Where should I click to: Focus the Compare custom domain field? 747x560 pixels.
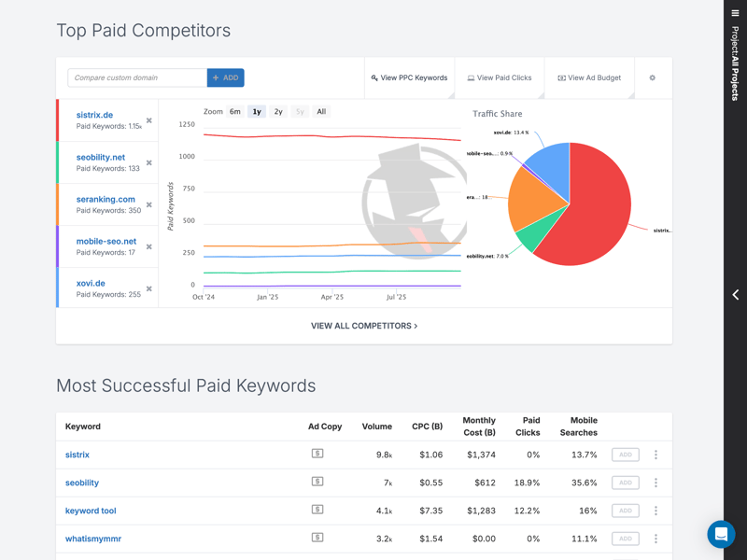click(136, 78)
